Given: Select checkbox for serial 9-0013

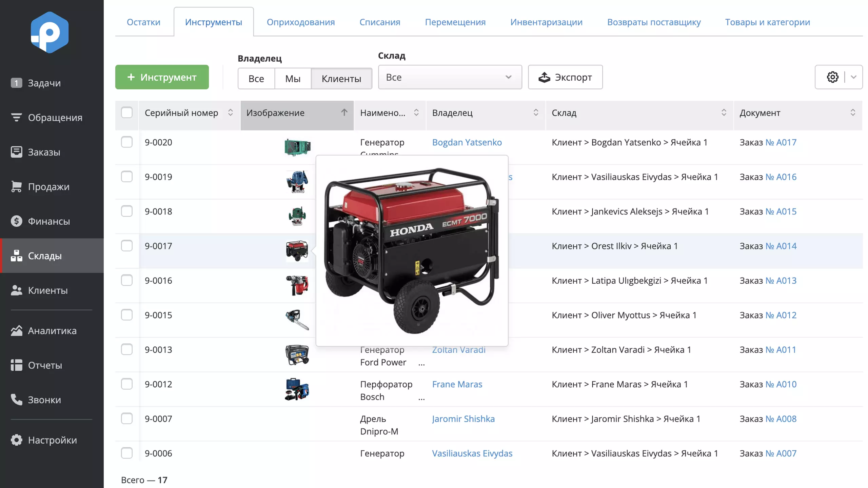Looking at the screenshot, I should pyautogui.click(x=127, y=349).
